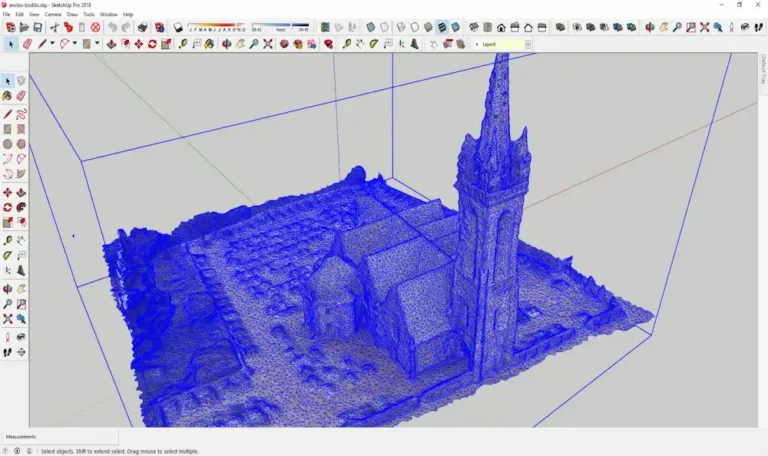
Task: Open the Help menu
Action: pyautogui.click(x=128, y=15)
